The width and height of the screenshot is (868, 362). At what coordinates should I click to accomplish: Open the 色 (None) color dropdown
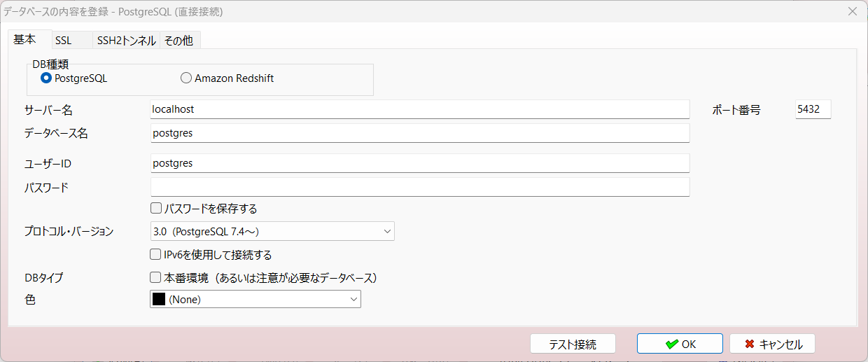point(255,299)
